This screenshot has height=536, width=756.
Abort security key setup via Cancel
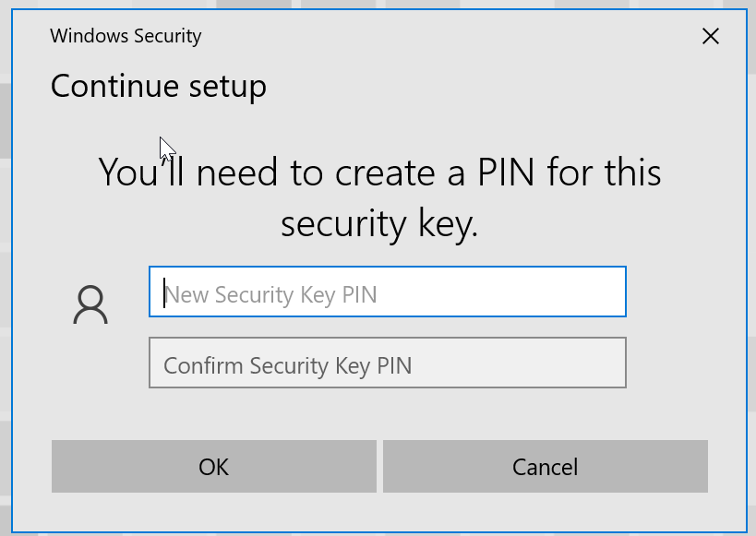(545, 467)
